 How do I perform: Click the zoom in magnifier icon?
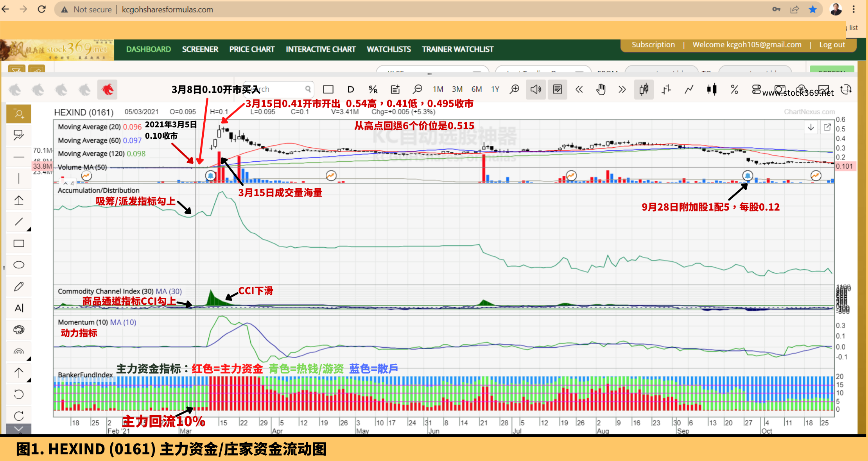pyautogui.click(x=515, y=89)
